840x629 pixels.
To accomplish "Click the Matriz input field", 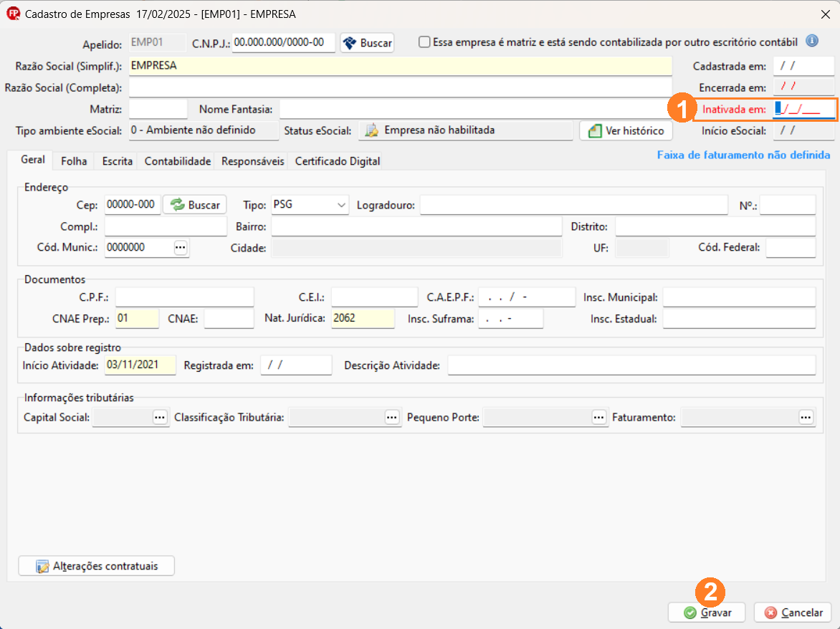I will [158, 109].
